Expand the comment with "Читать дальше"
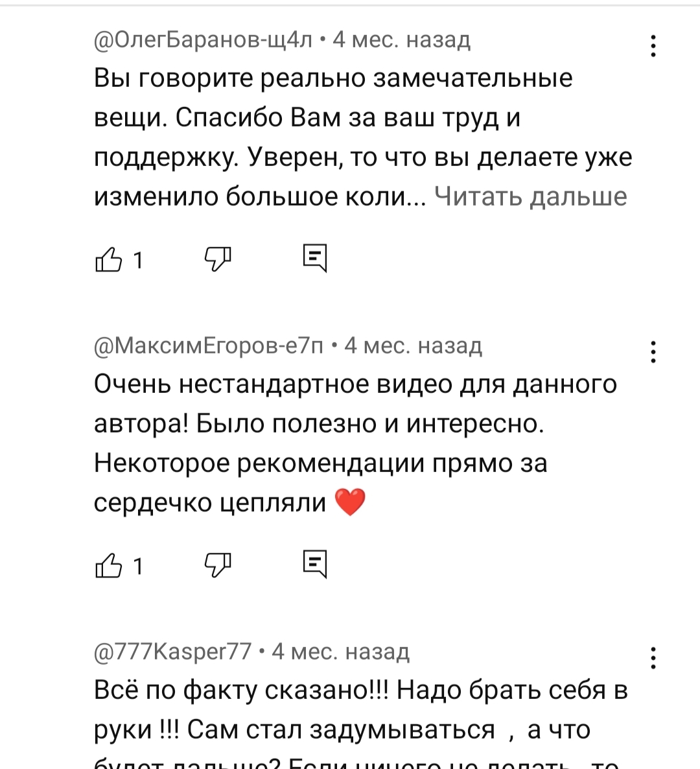Image resolution: width=700 pixels, height=769 pixels. pos(530,196)
